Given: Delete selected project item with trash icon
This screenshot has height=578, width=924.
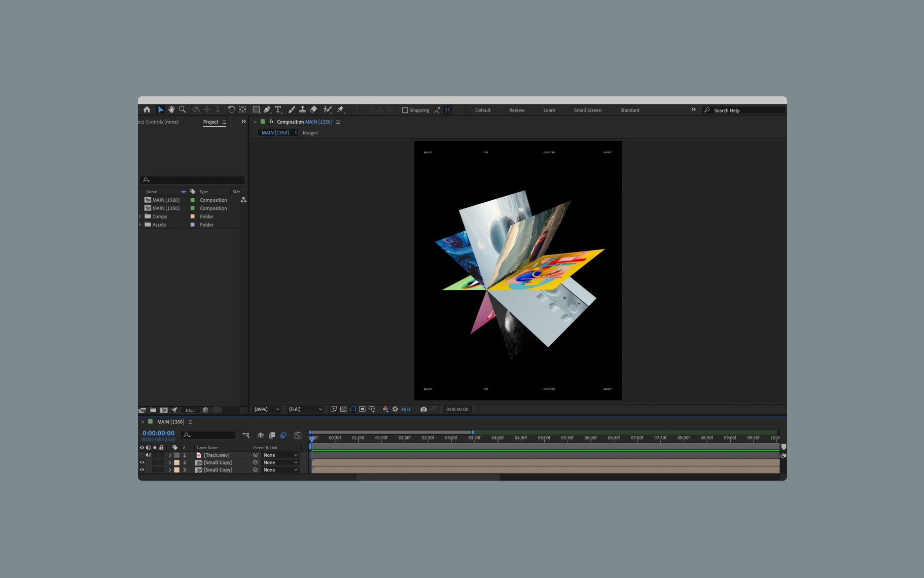Looking at the screenshot, I should click(205, 410).
